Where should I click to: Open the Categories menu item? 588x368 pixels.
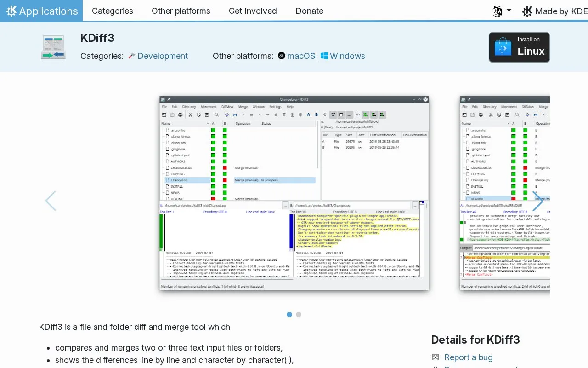(x=113, y=11)
